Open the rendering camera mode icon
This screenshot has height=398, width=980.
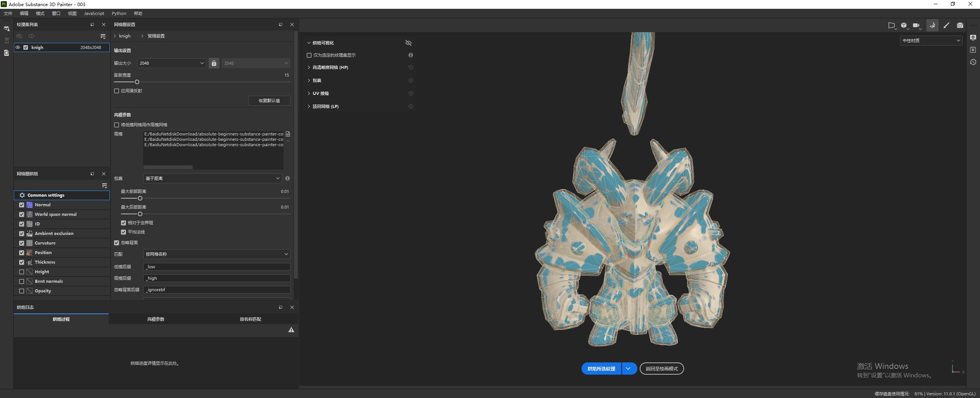click(x=960, y=25)
